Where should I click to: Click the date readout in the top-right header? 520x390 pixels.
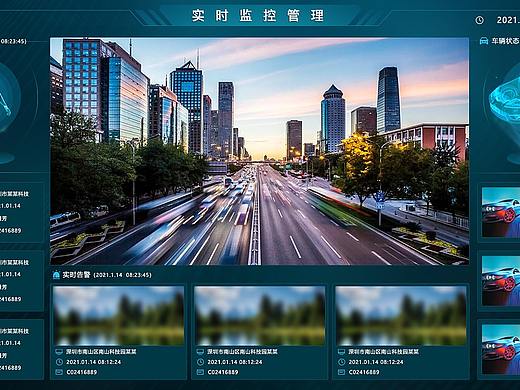coord(508,20)
